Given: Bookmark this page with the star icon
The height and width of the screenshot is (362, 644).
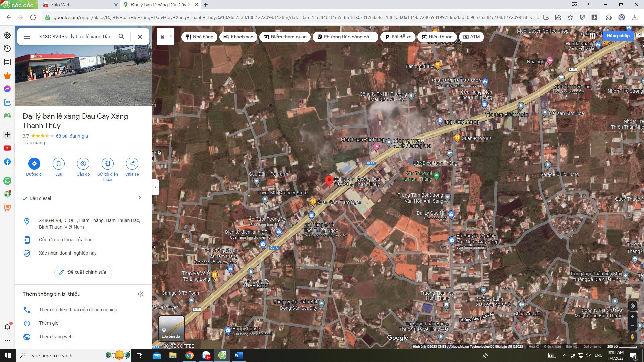Looking at the screenshot, I should tap(570, 17).
